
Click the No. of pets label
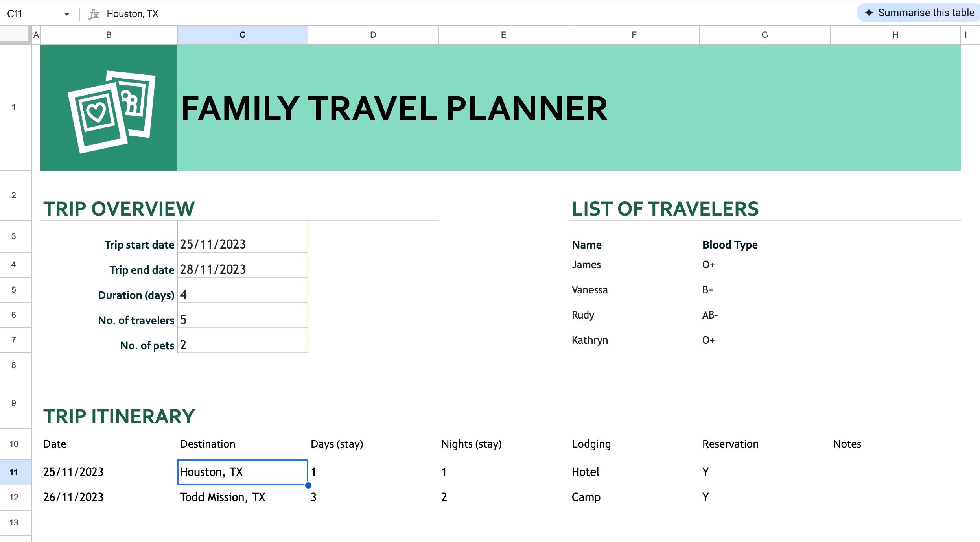pos(147,345)
